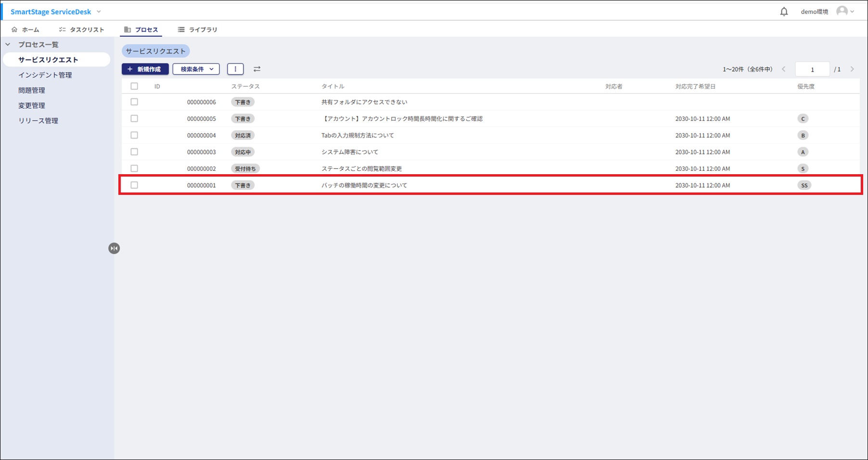Click the notification bell icon
868x460 pixels.
point(784,12)
